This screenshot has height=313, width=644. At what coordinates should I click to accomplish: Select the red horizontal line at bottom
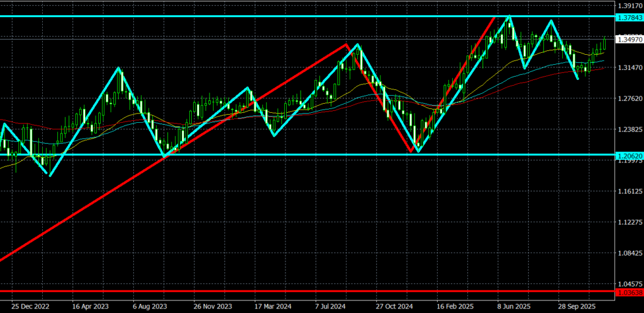tap(314, 291)
